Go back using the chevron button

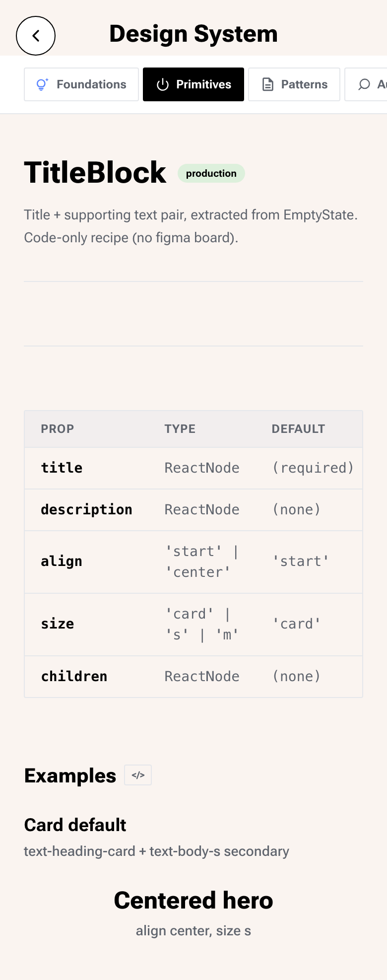pos(36,36)
